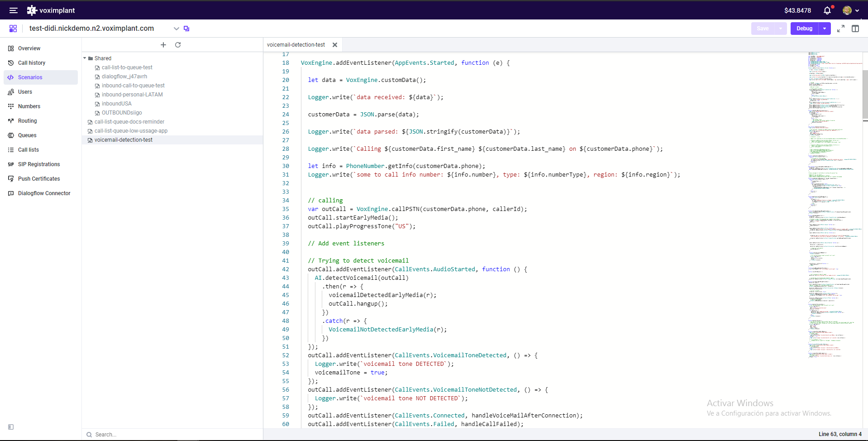Screen dimensions: 868x441
Task: Open the notifications bell
Action: point(827,10)
